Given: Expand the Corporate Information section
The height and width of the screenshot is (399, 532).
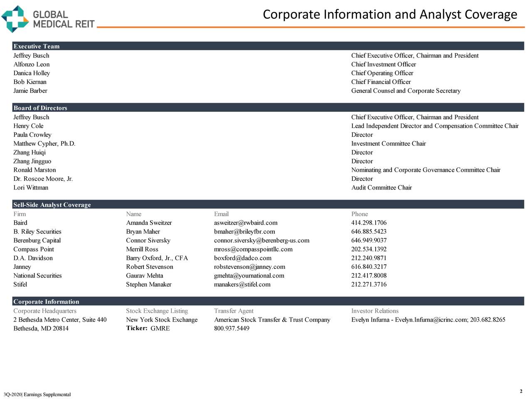Looking at the screenshot, I should click(46, 301).
